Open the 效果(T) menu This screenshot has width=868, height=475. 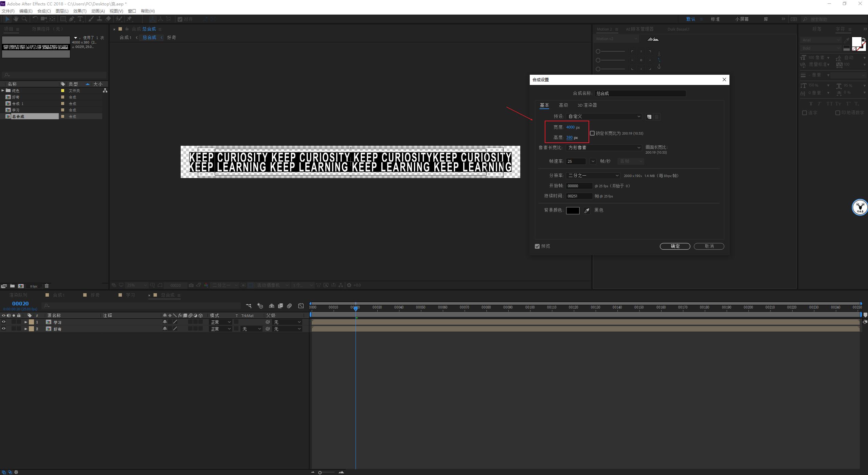click(x=80, y=11)
